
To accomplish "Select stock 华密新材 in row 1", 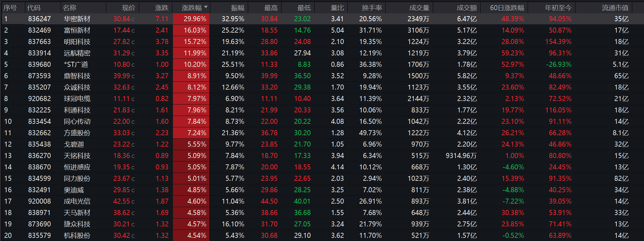I will tap(77, 19).
